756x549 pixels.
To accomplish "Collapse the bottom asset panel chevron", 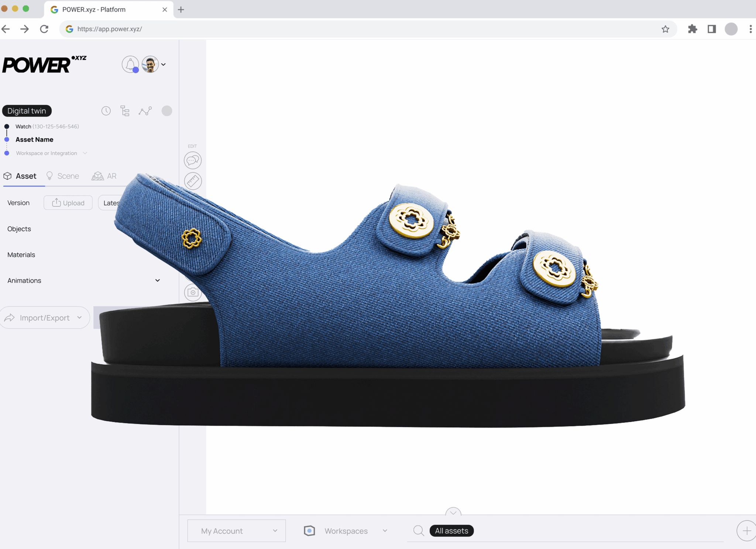I will click(x=453, y=512).
